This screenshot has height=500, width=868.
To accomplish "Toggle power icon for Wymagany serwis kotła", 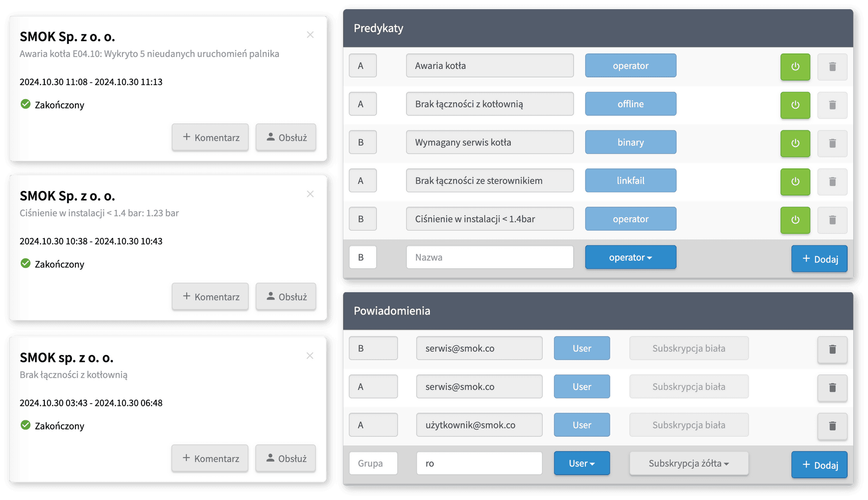I will [x=795, y=142].
